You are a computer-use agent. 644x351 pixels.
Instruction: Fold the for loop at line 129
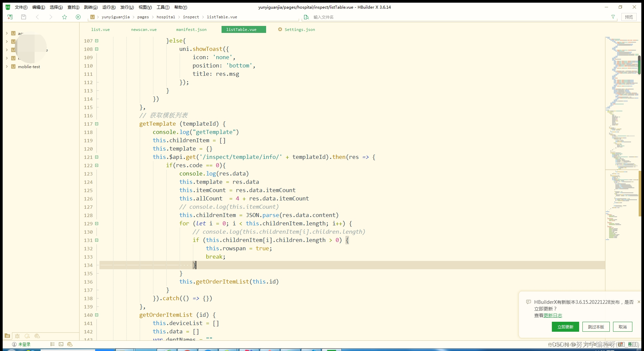[x=97, y=223]
